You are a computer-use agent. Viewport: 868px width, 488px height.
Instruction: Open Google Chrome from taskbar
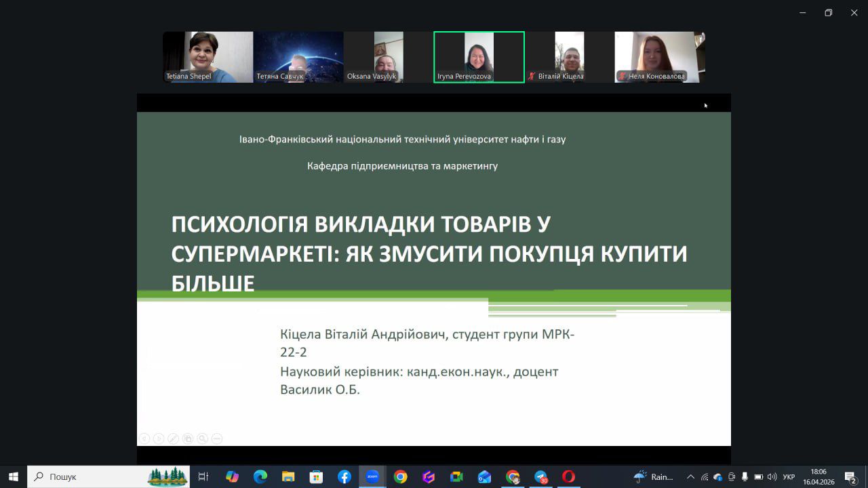pyautogui.click(x=400, y=476)
